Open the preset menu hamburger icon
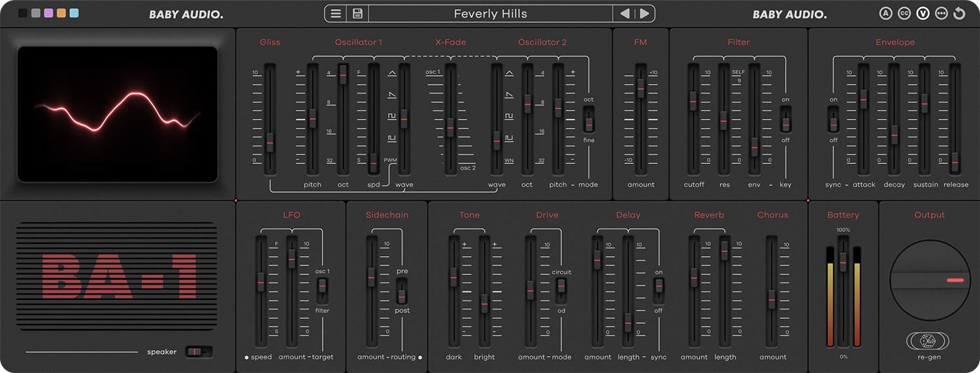Screen dimensions: 980x373 pos(336,14)
